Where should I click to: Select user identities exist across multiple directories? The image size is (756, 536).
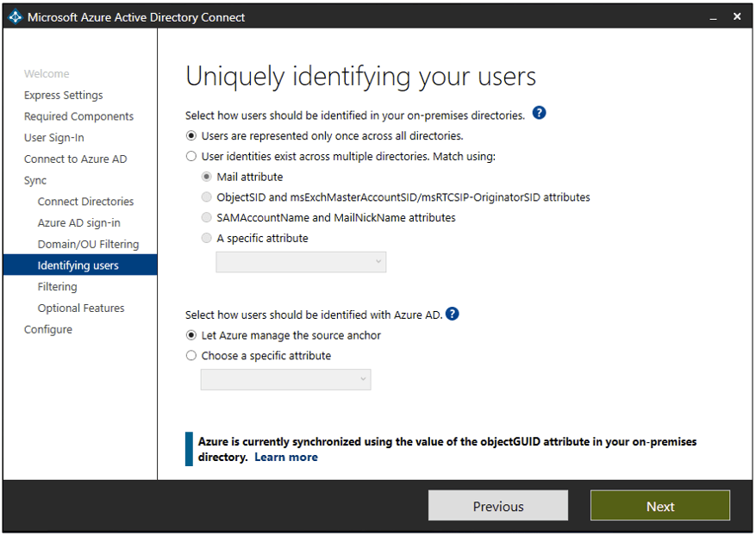191,157
